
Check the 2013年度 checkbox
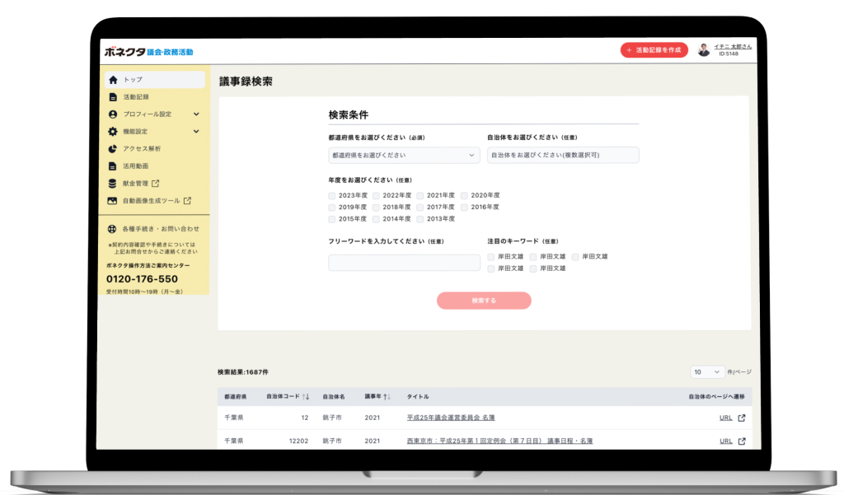(420, 219)
